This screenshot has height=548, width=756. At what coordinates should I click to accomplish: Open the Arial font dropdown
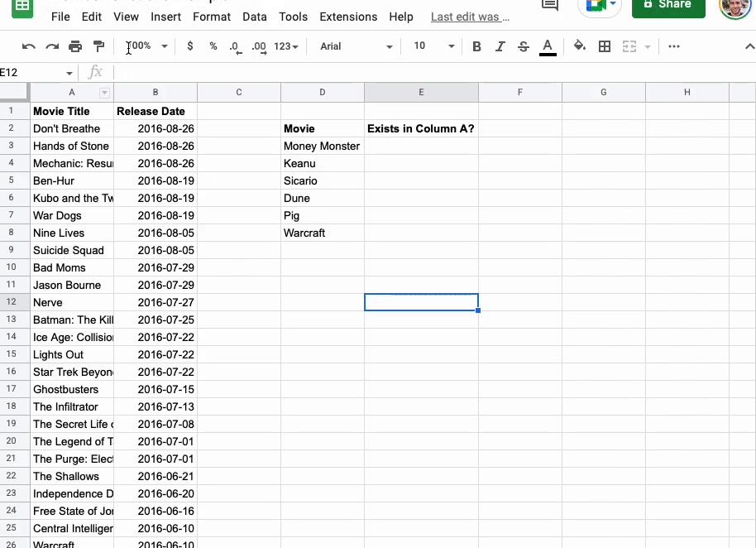pos(354,46)
